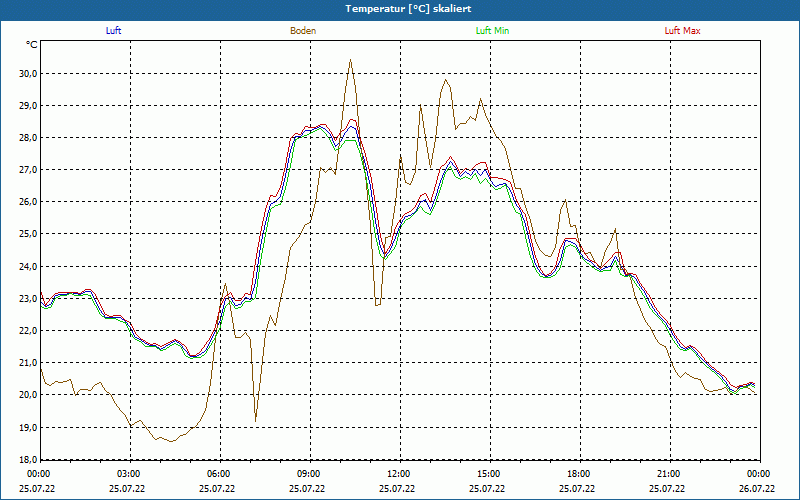Click the 15:00 time axis label
The width and height of the screenshot is (800, 500).
pyautogui.click(x=487, y=474)
